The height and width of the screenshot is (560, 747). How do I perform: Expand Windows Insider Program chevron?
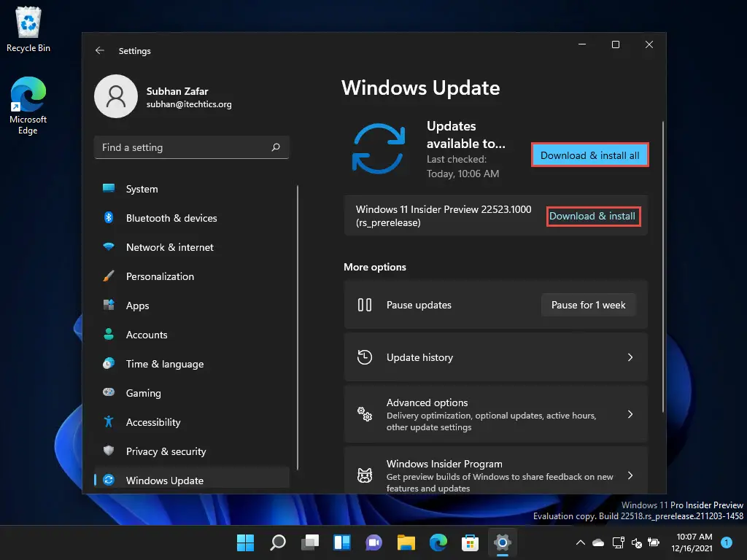click(630, 475)
